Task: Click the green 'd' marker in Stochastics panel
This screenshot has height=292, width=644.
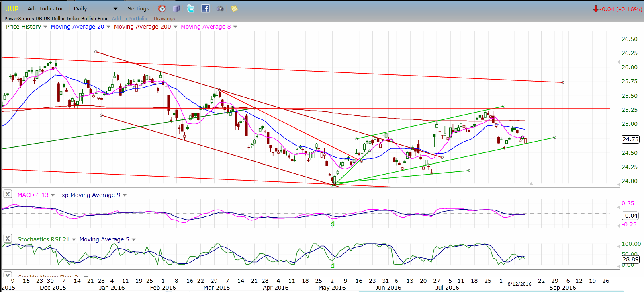Action: [333, 266]
